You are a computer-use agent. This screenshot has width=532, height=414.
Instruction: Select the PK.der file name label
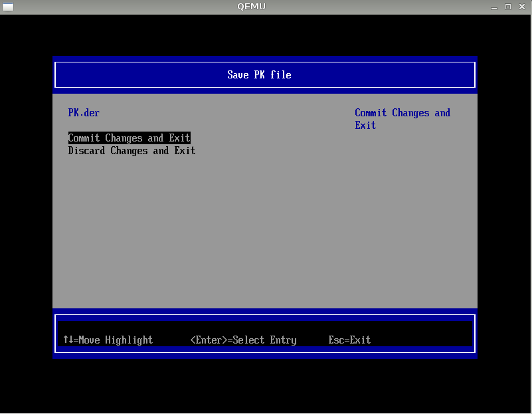click(84, 113)
